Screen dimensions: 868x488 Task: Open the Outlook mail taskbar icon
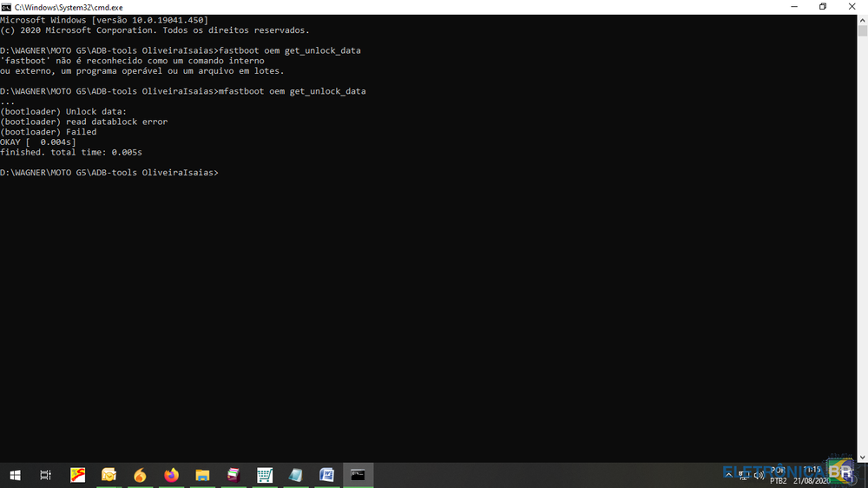point(108,475)
